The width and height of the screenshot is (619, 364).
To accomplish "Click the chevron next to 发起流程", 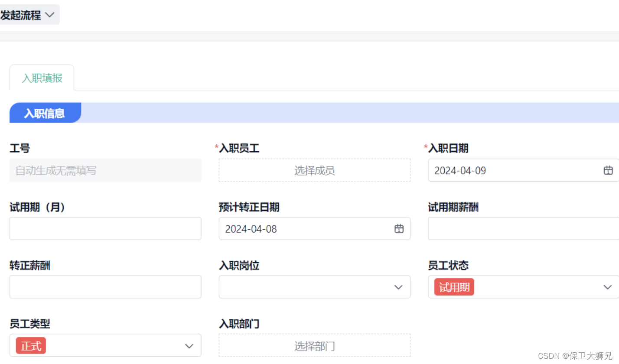I will [x=50, y=14].
